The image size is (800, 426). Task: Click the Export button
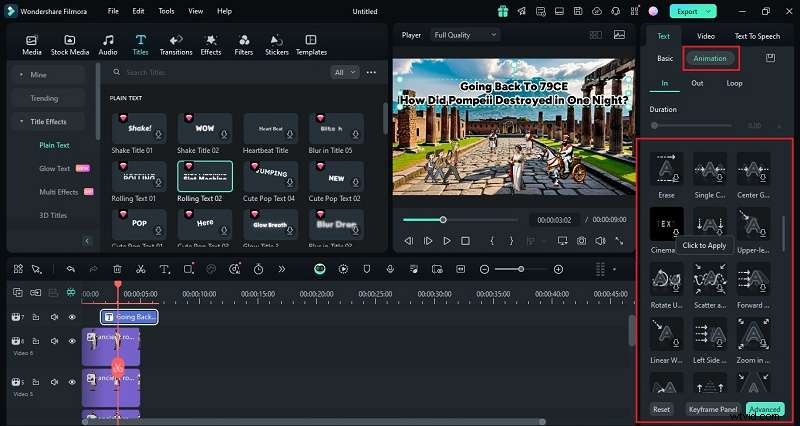[x=687, y=11]
